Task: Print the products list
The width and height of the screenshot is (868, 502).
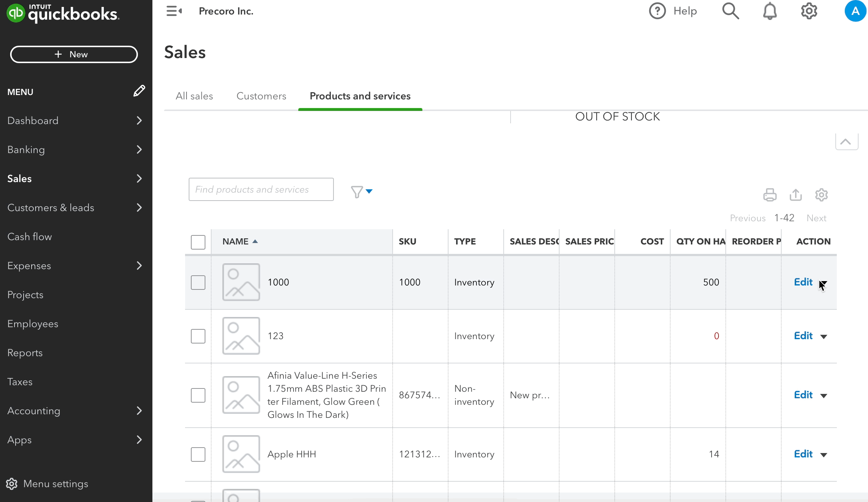Action: point(770,195)
